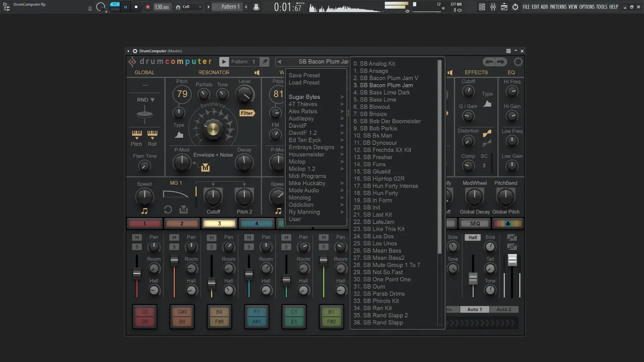Click the preset list scrollbar
Viewport: 644px width, 362px height.
coord(439,158)
